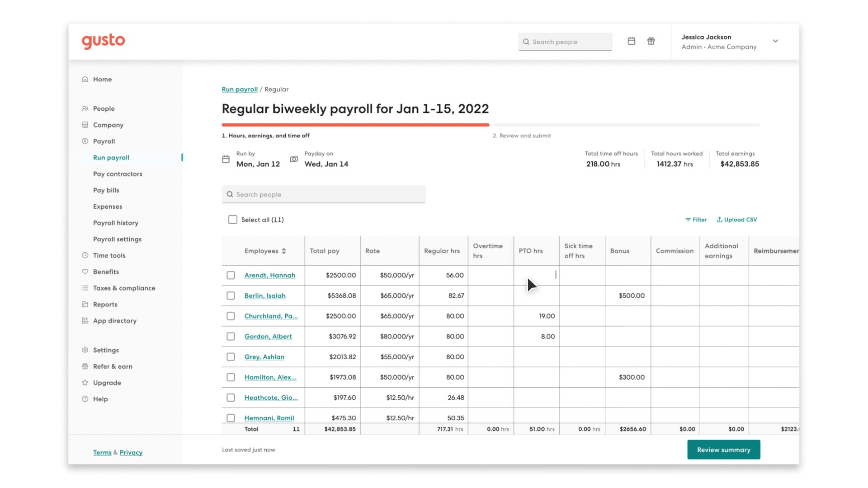Click the red payroll step progress bar
The height and width of the screenshot is (488, 868).
point(355,125)
